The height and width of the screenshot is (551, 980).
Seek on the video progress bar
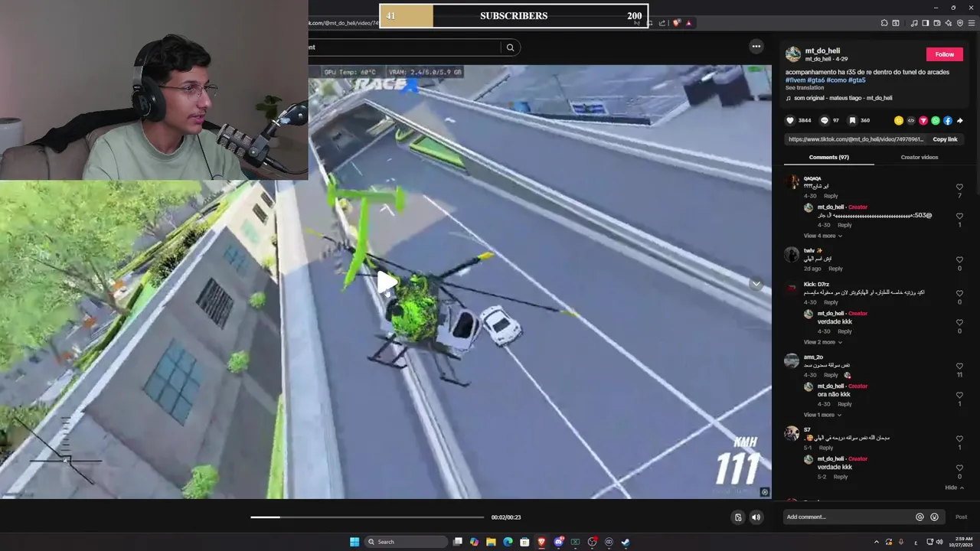[367, 517]
